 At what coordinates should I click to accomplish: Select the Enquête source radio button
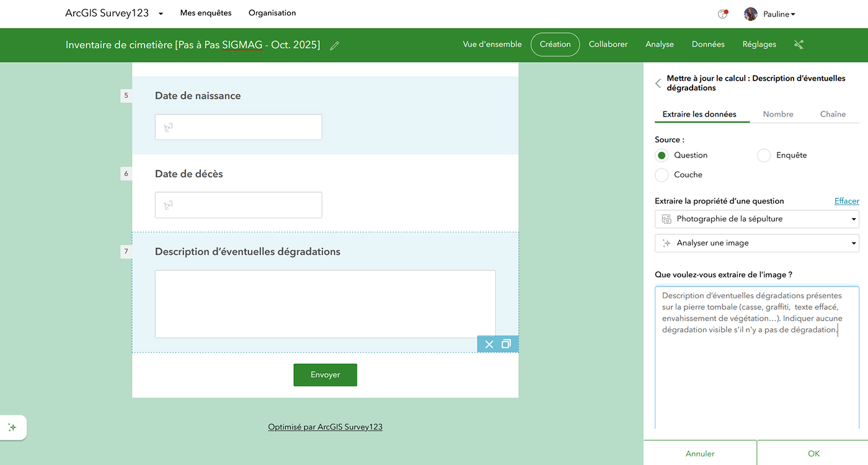[764, 156]
